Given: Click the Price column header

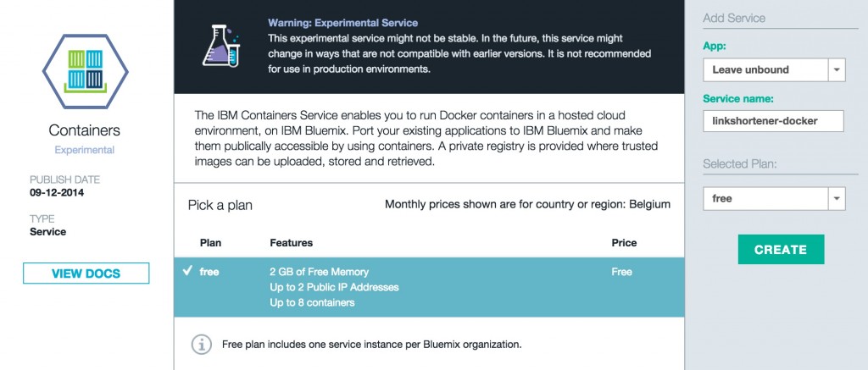Looking at the screenshot, I should (624, 243).
